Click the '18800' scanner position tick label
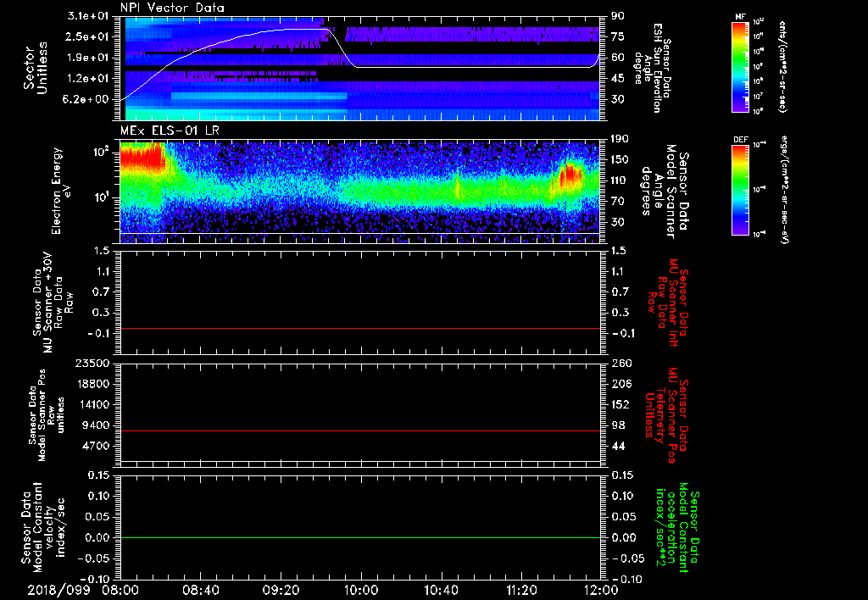The width and height of the screenshot is (868, 600). pyautogui.click(x=92, y=384)
